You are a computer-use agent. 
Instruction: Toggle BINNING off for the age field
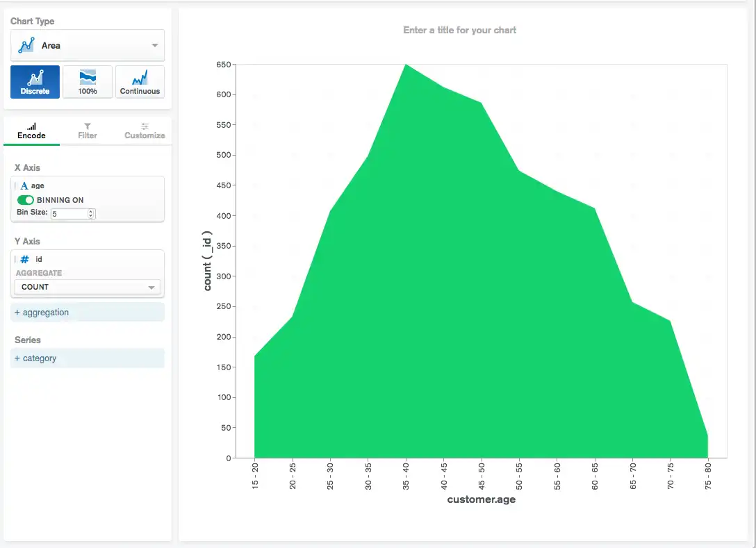[24, 199]
